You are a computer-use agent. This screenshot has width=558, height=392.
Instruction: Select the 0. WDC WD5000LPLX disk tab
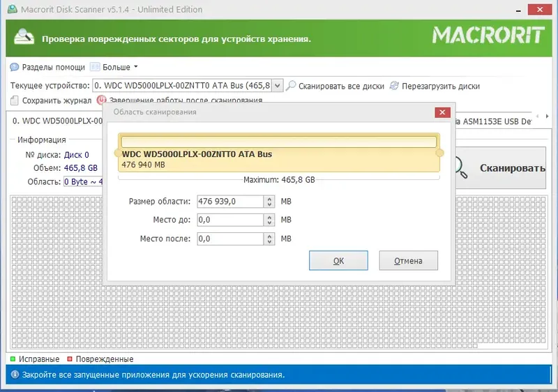[x=57, y=121]
